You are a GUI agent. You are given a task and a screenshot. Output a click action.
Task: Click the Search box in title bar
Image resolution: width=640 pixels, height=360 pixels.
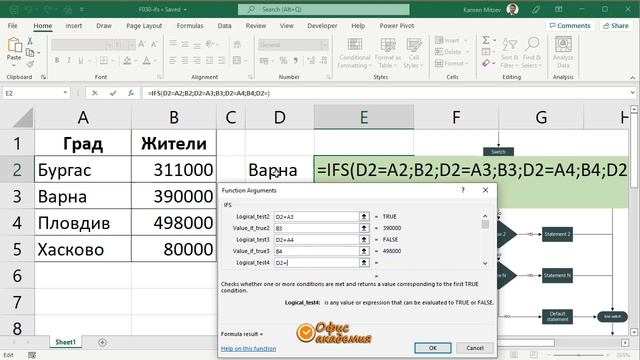[x=324, y=9]
